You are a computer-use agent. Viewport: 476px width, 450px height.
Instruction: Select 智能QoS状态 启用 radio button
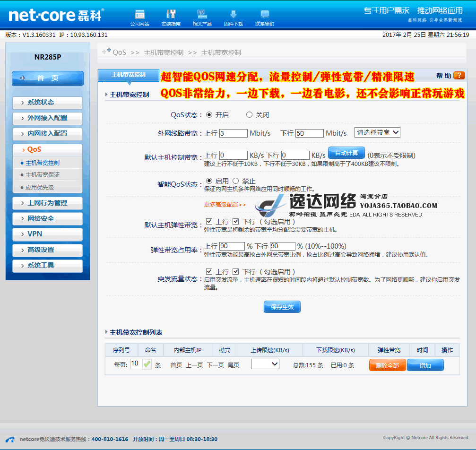(x=209, y=181)
